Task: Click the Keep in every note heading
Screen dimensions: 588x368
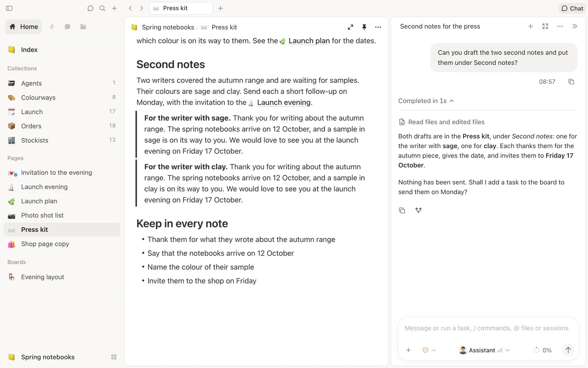Action: coord(182,224)
